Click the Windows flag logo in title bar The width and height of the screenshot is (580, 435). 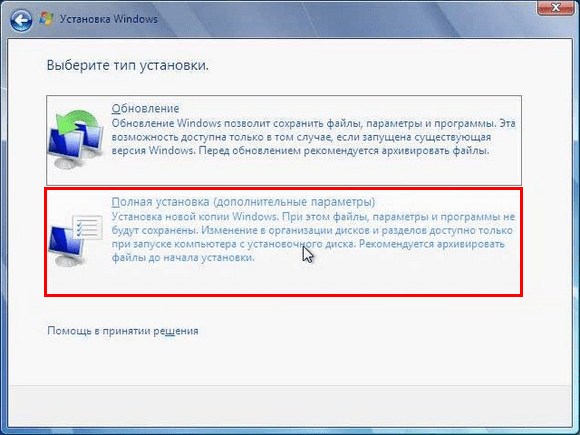click(46, 19)
